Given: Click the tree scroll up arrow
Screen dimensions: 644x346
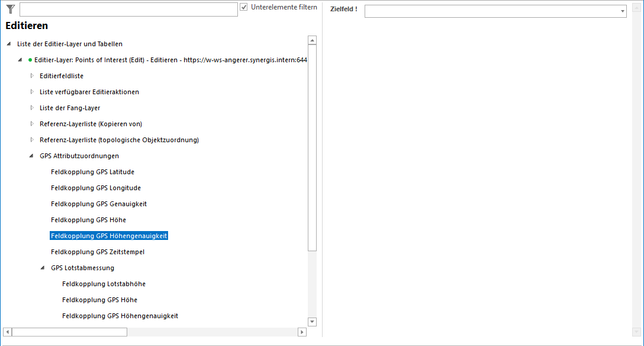Looking at the screenshot, I should point(313,40).
